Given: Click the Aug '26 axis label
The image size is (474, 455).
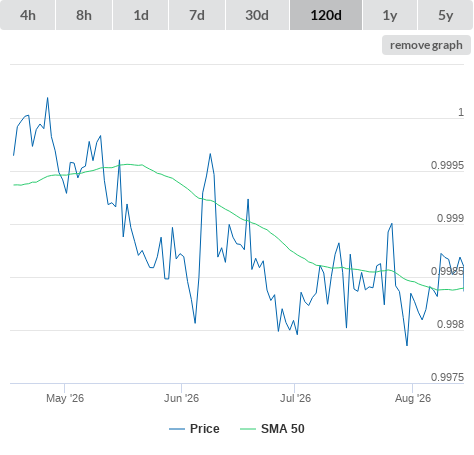Looking at the screenshot, I should (x=413, y=398).
